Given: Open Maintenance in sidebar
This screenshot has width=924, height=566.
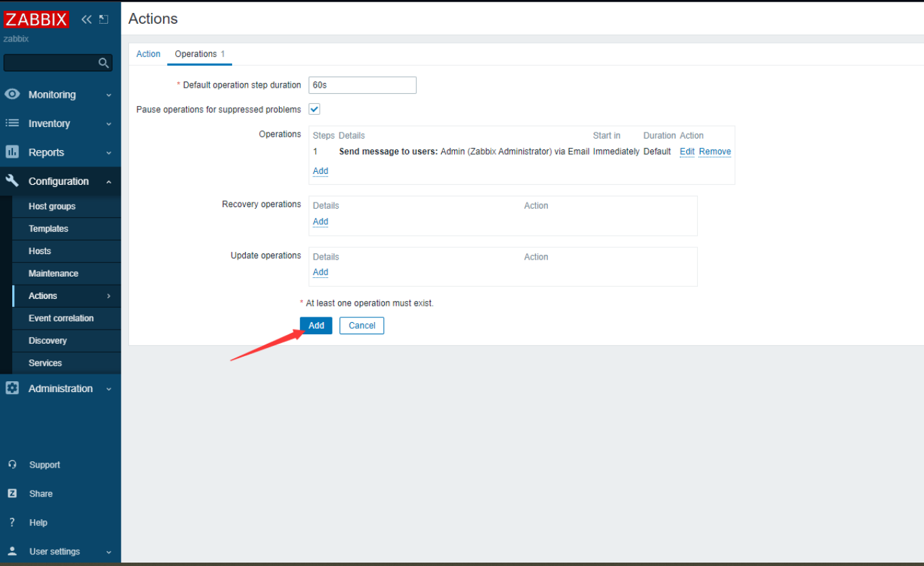Looking at the screenshot, I should pyautogui.click(x=53, y=273).
